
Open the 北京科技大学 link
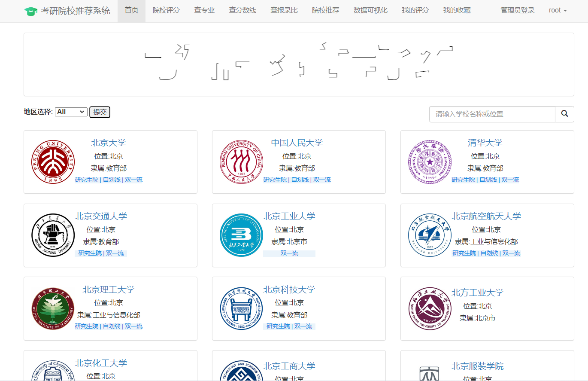(289, 290)
